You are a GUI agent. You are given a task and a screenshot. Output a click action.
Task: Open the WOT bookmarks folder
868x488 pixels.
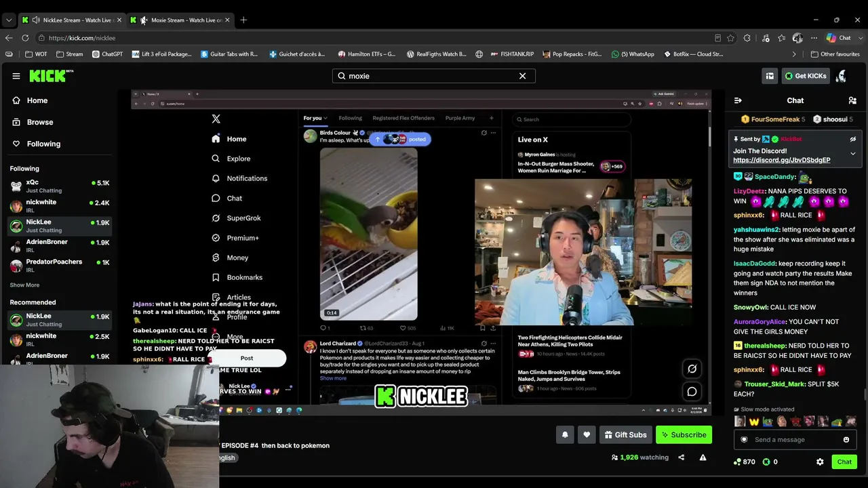[36, 54]
